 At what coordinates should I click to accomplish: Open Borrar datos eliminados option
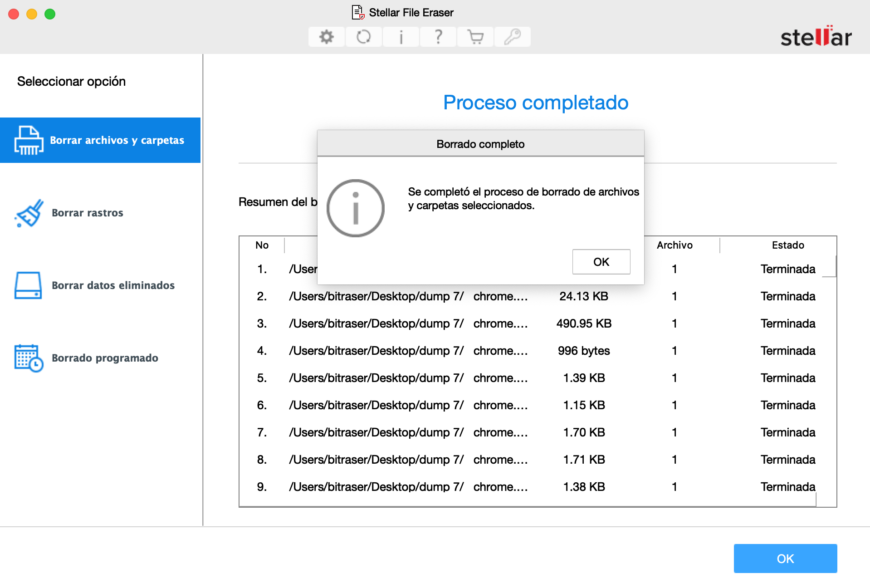pyautogui.click(x=113, y=285)
